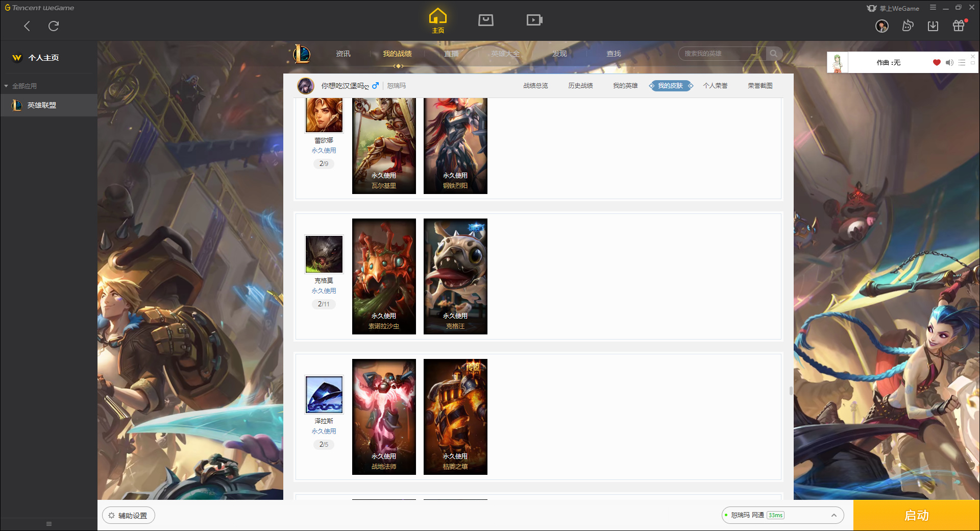
Task: Click the Tencent WeGame logo
Action: (39, 8)
